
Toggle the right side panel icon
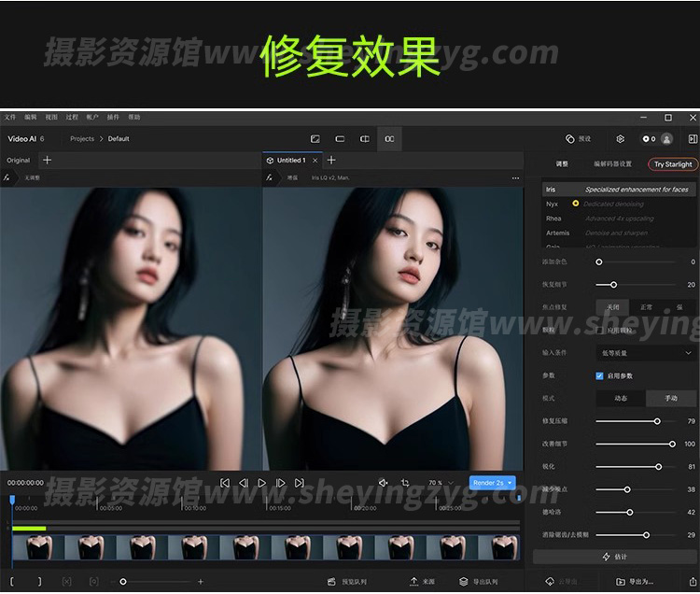coord(693,139)
